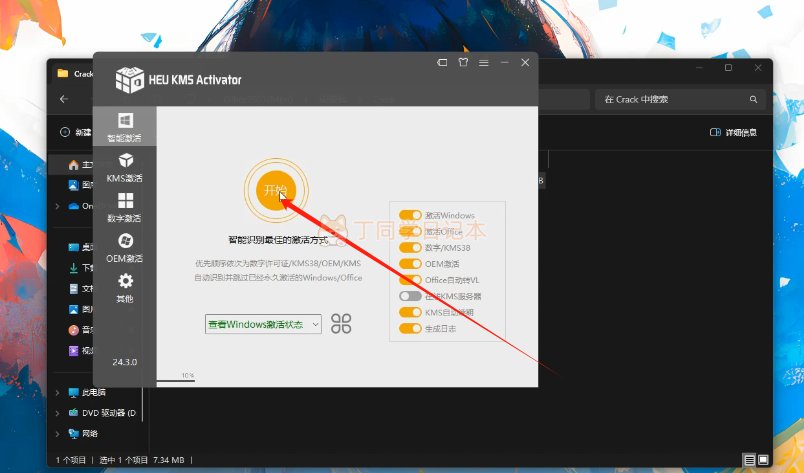Screen dimensions: 804x473
Task: Click the 10% progress bar
Action: click(176, 380)
